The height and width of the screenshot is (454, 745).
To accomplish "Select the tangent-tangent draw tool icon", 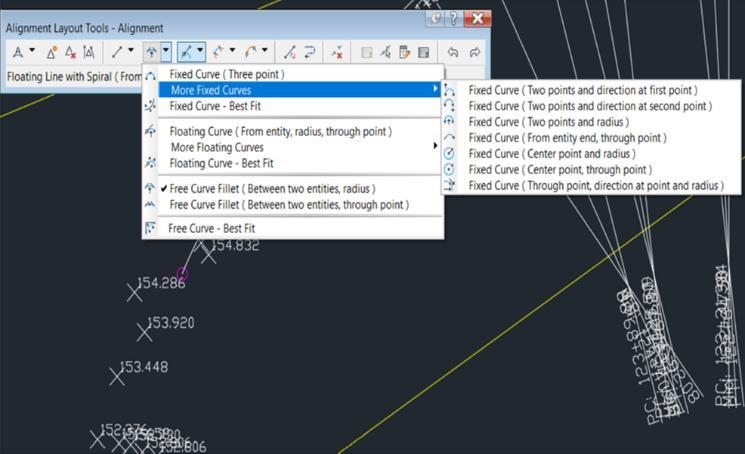I will pos(18,52).
